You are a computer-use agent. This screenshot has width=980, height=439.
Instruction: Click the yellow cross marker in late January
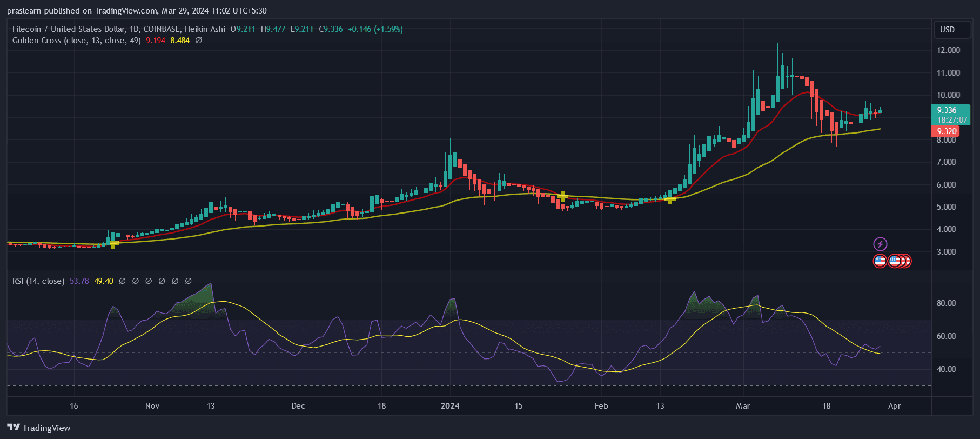[563, 196]
